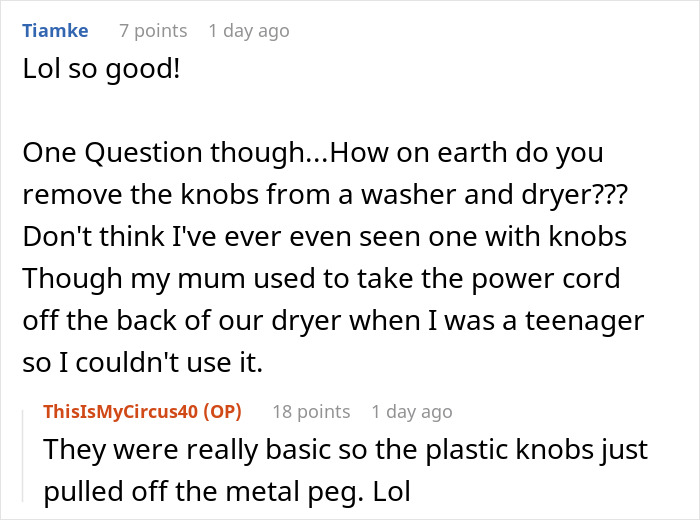
Task: Click the line starting with 'Though my mum'
Action: point(321,279)
